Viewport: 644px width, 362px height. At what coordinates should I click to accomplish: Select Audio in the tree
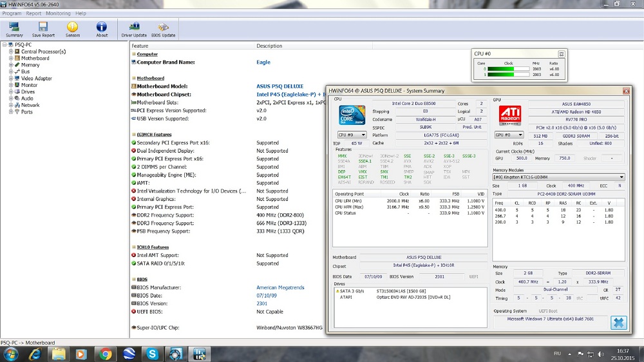pyautogui.click(x=27, y=98)
